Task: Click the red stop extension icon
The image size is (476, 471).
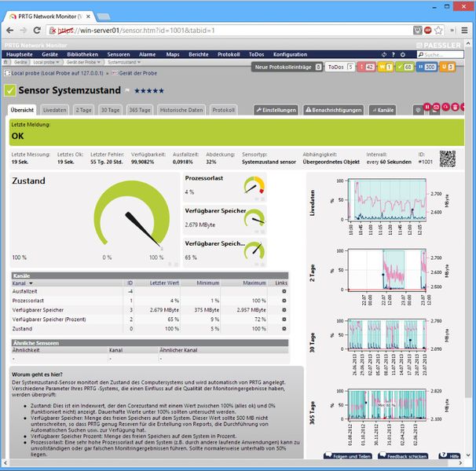Action: (x=428, y=30)
